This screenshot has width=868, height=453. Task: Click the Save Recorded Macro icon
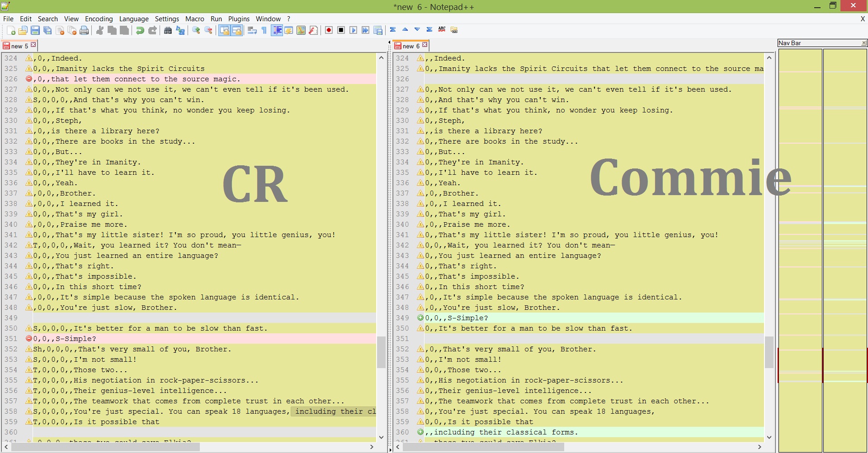point(378,30)
